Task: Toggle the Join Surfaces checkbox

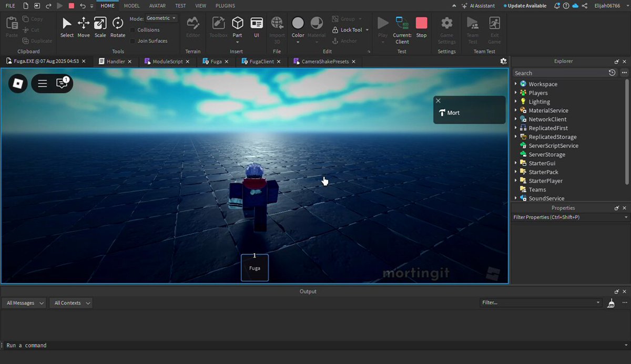Action: pos(133,41)
